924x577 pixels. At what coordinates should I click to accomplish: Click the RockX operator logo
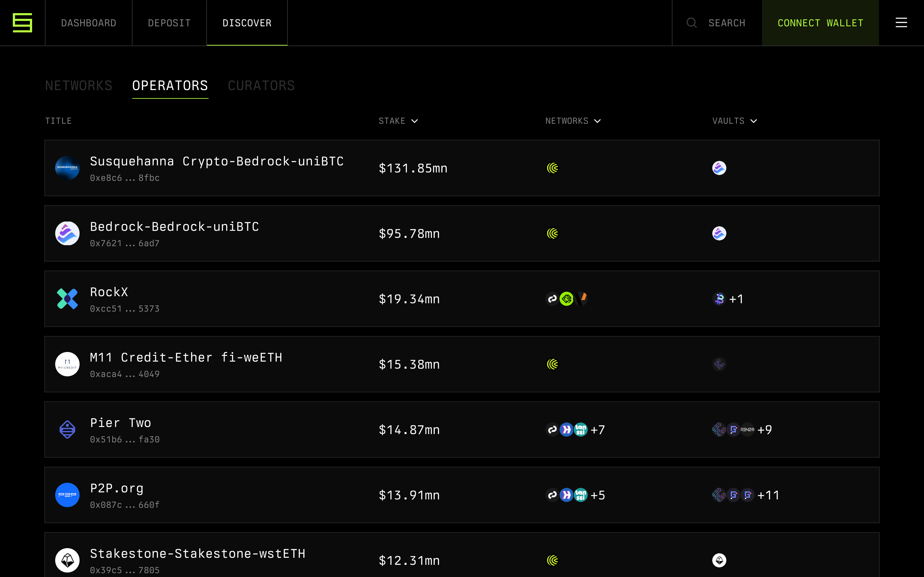tap(67, 299)
